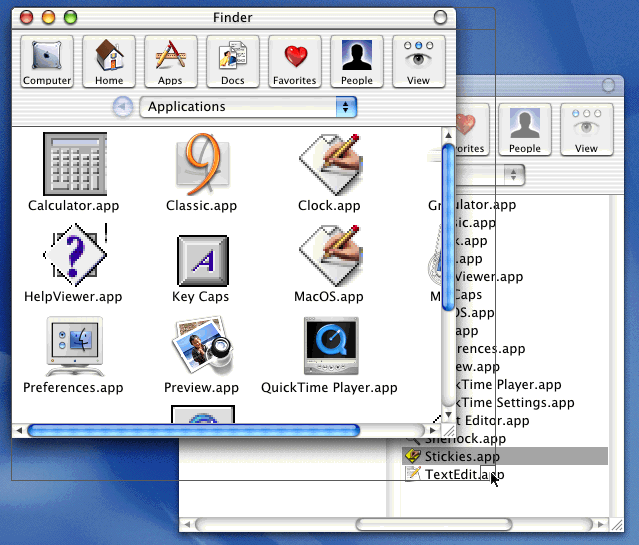The height and width of the screenshot is (545, 639).
Task: Open the Docs toolbar button
Action: [233, 62]
